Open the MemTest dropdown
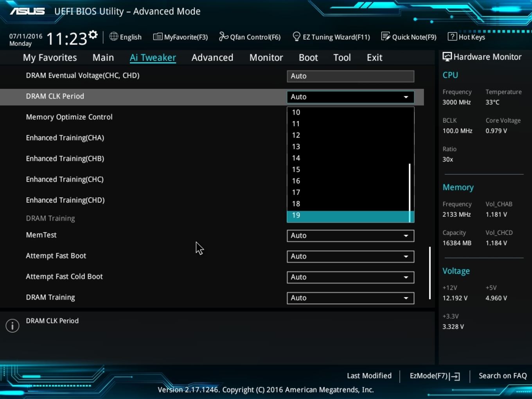 pyautogui.click(x=350, y=235)
